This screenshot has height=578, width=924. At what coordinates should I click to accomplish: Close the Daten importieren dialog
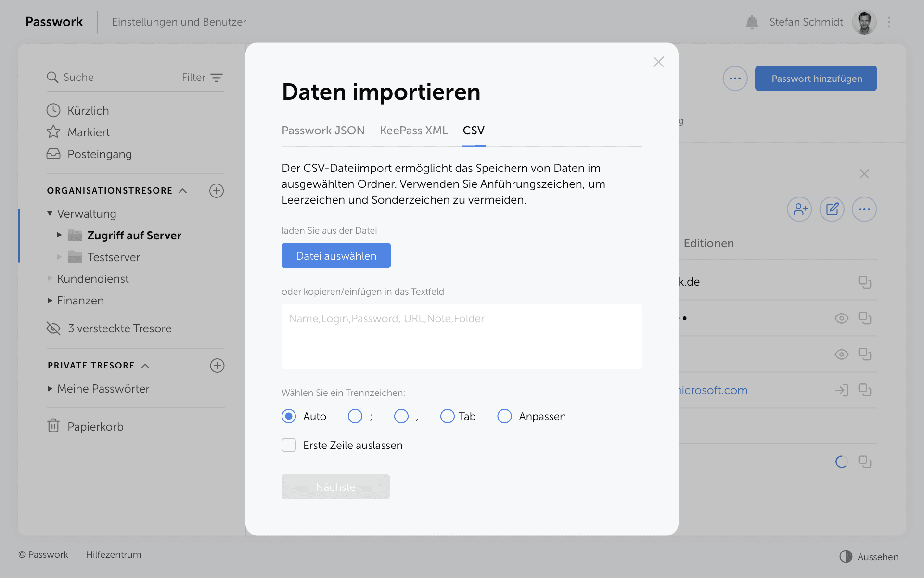(658, 62)
